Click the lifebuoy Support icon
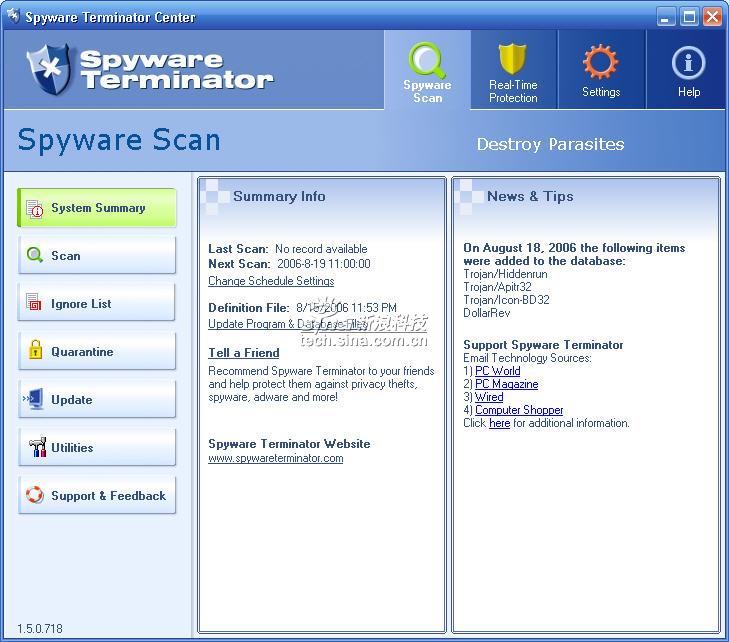Image resolution: width=729 pixels, height=642 pixels. coord(35,495)
